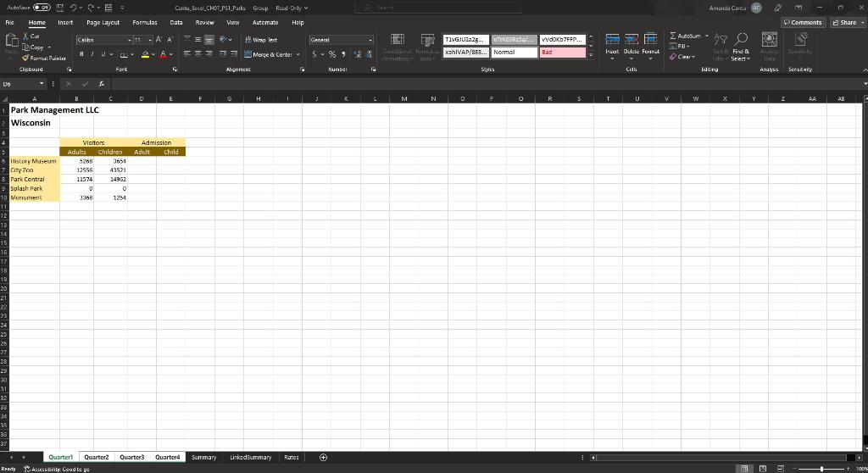Increase font size with larger A icon
Viewport: 868px width, 473px height.
tap(159, 40)
